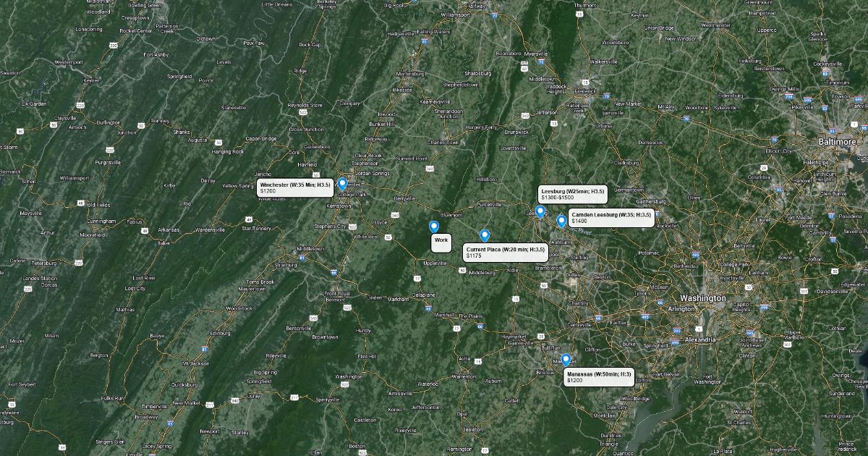Screen dimensions: 868x456
Task: Click the Harpers Ferry map label
Action: pyautogui.click(x=481, y=127)
